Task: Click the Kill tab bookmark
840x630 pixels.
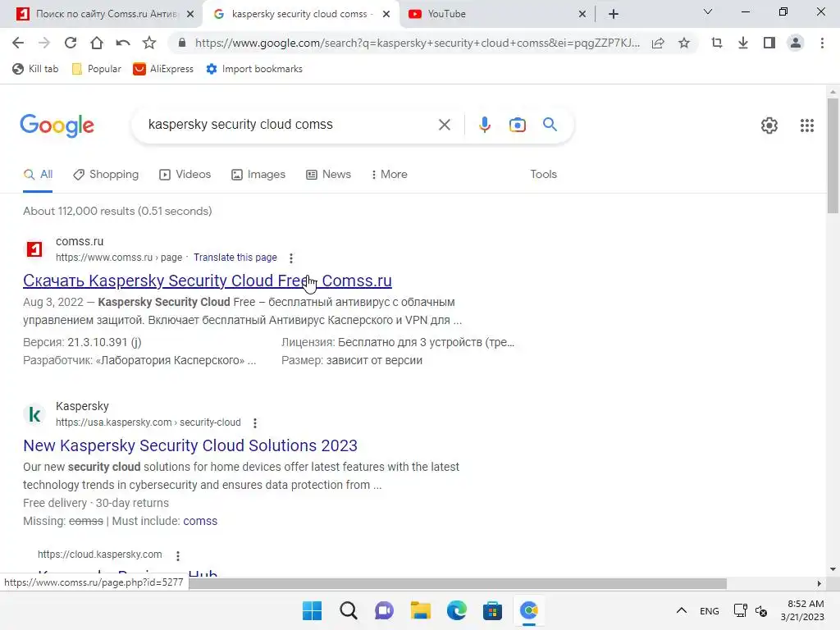Action: click(x=35, y=69)
